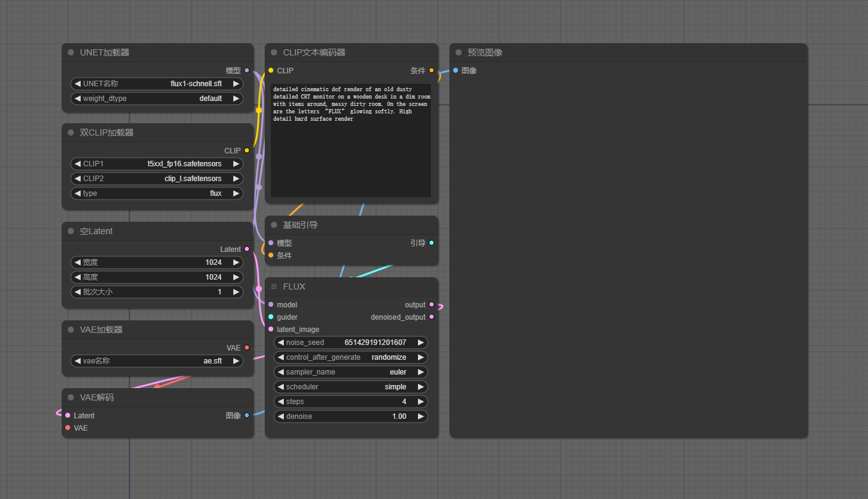Open clip_l.safetensors CLIP2 dropdown

pos(157,179)
